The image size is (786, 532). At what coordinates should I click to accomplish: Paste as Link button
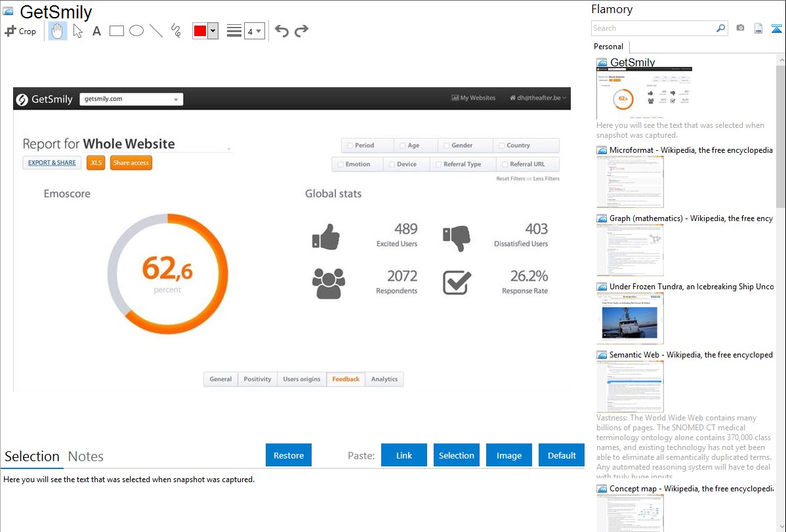404,455
